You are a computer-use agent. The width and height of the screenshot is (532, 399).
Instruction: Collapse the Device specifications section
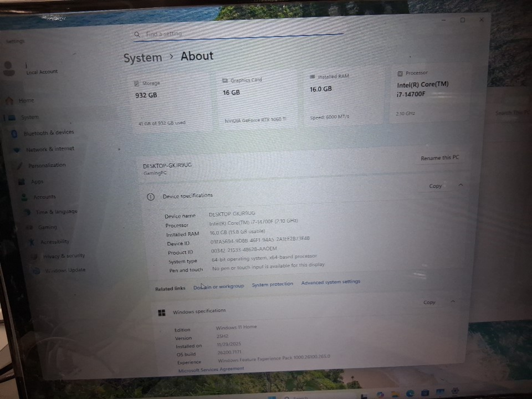pyautogui.click(x=461, y=186)
